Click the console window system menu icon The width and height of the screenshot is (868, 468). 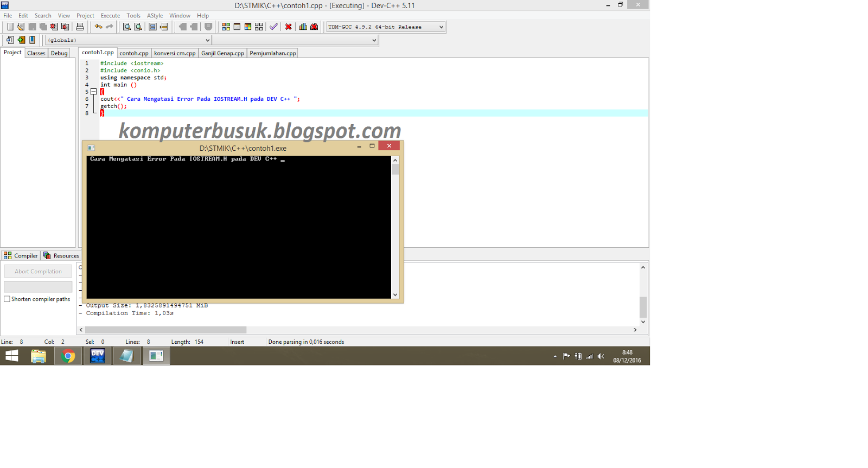click(x=91, y=148)
